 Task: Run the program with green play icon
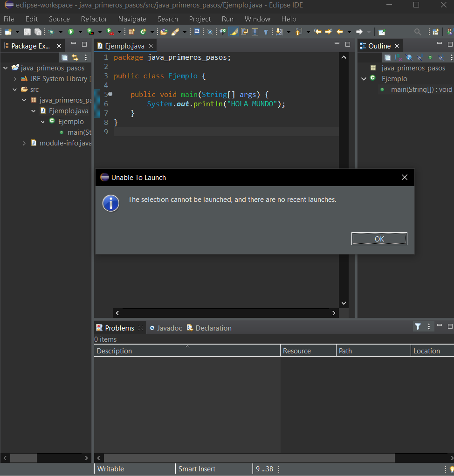pyautogui.click(x=71, y=32)
